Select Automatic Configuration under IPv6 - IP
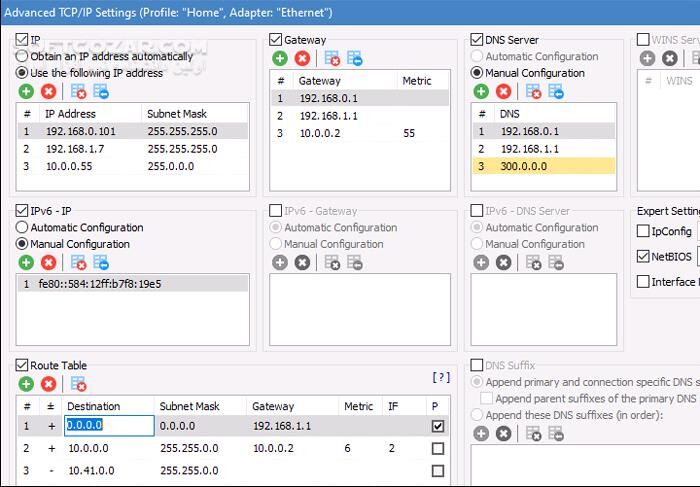 pos(23,228)
